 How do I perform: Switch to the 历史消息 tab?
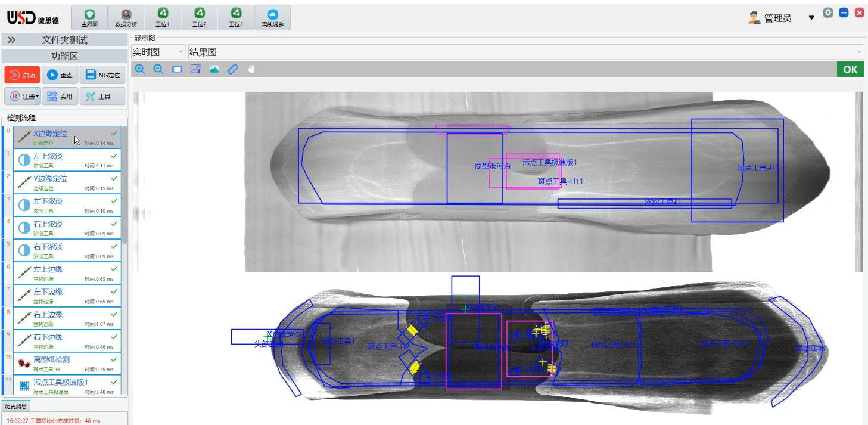[15, 406]
